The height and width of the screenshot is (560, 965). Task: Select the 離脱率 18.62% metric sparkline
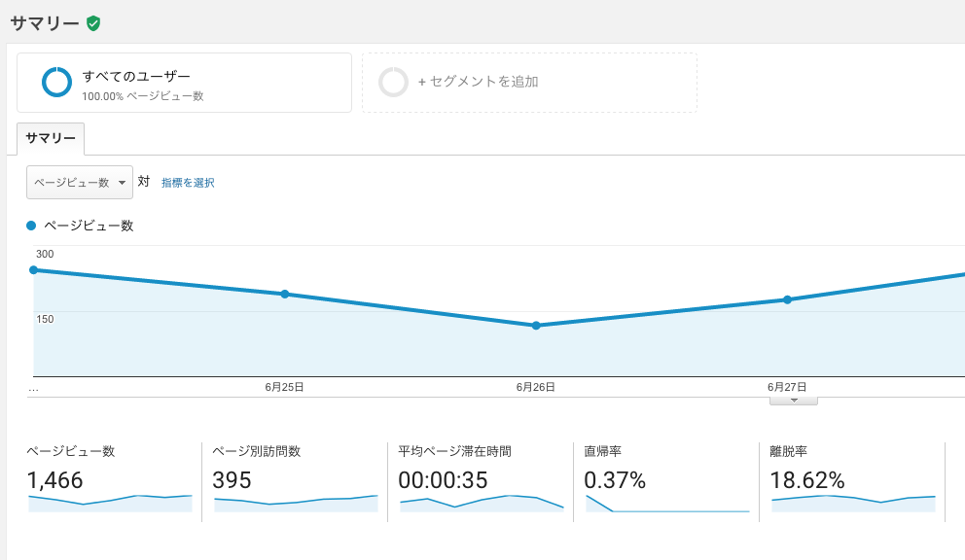pyautogui.click(x=853, y=503)
